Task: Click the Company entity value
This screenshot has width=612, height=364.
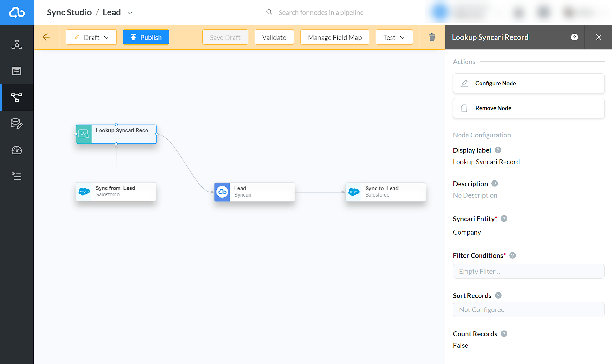Action: coord(467,232)
